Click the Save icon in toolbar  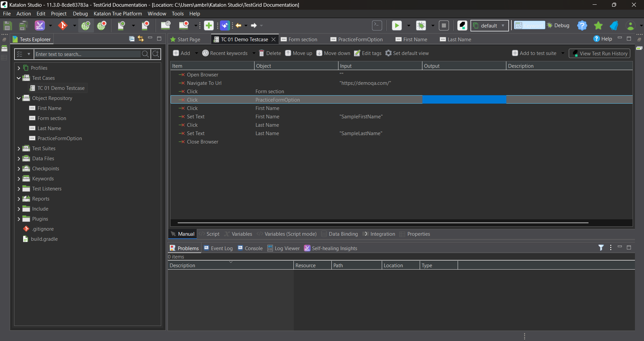[x=7, y=25]
